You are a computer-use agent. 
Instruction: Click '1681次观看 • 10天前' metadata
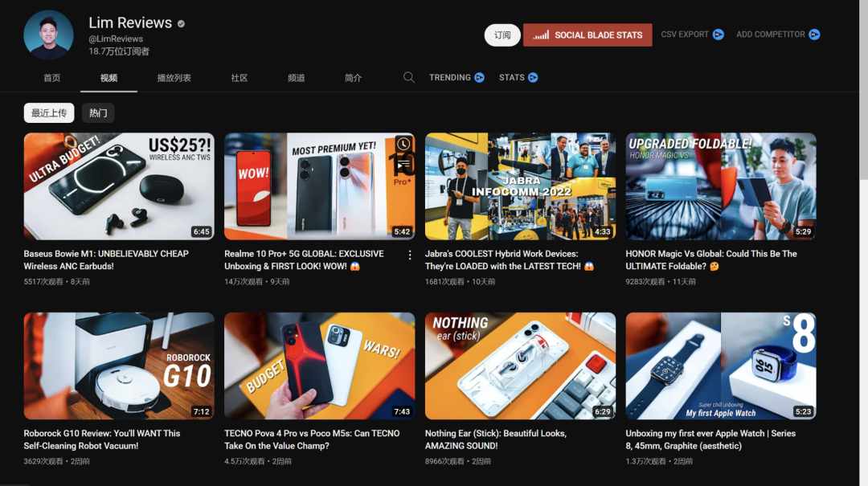(460, 282)
